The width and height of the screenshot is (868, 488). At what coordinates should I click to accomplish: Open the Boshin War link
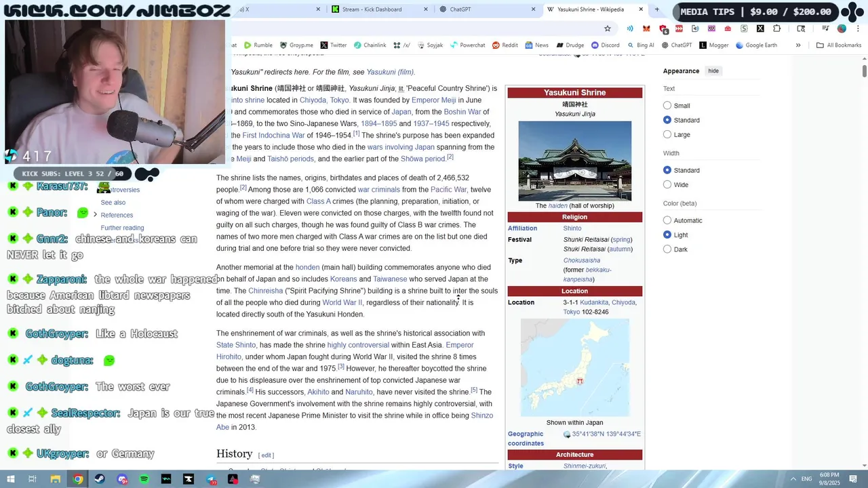[462, 112]
